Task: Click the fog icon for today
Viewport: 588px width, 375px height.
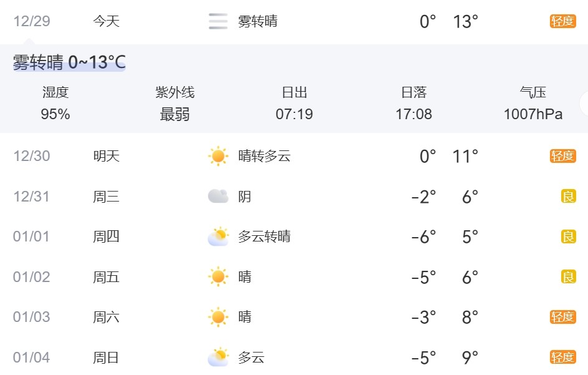Action: pos(218,22)
